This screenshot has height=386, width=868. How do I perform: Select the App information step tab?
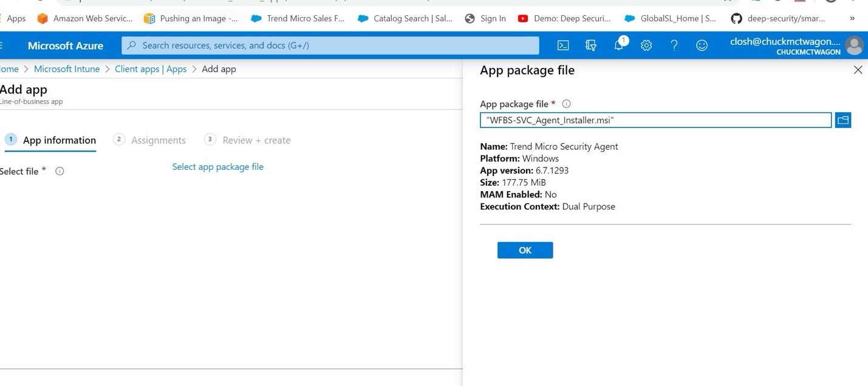[x=50, y=140]
